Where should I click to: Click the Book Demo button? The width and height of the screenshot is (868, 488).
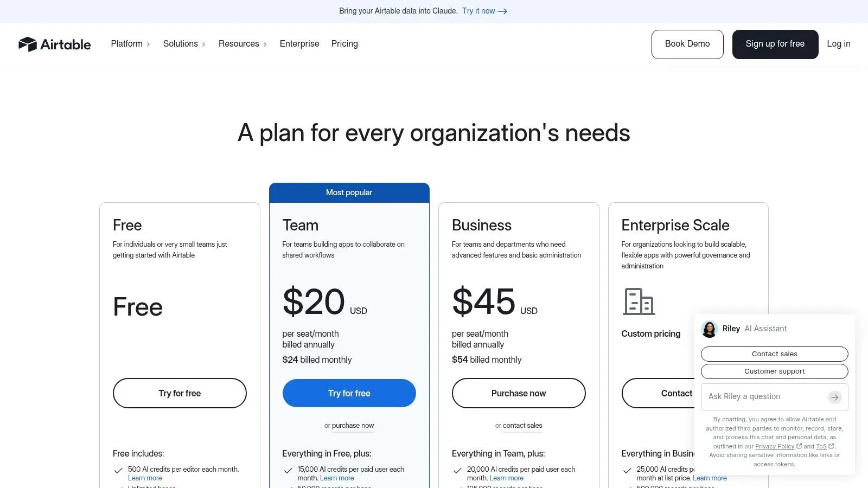(x=687, y=44)
